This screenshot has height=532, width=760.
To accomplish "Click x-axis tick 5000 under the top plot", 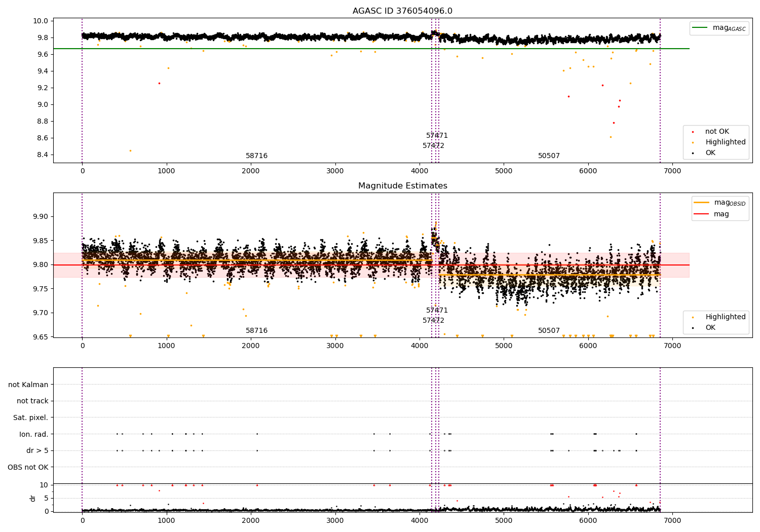I will click(x=504, y=171).
